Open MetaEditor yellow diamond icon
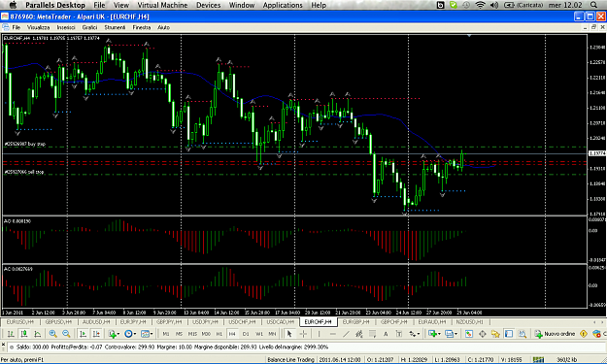Image resolution: width=607 pixels, height=364 pixels. click(x=584, y=334)
